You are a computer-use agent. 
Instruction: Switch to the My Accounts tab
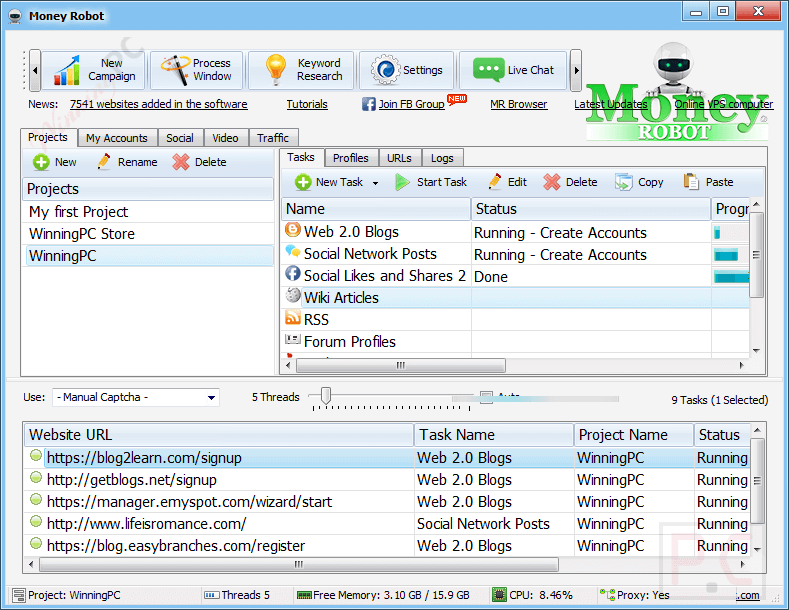(117, 138)
